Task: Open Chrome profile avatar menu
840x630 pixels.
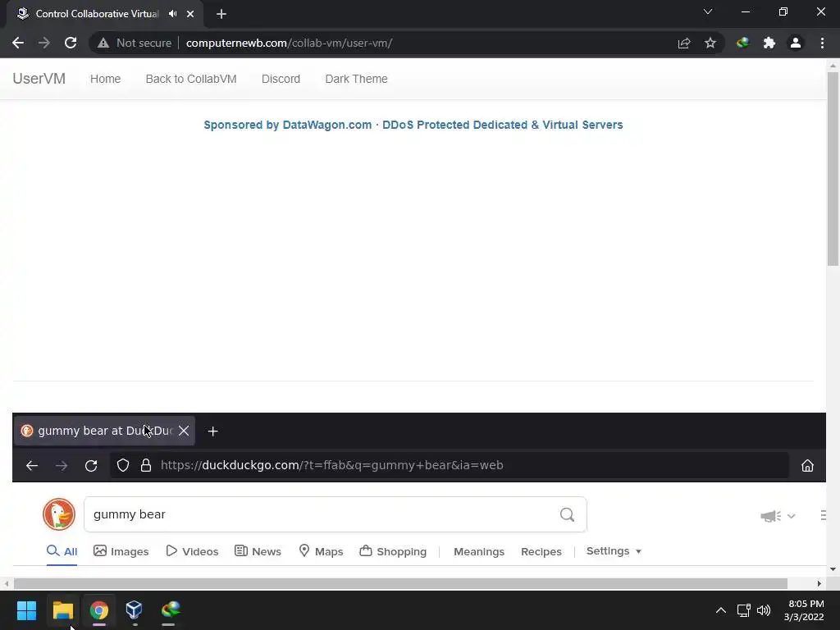Action: [x=796, y=43]
